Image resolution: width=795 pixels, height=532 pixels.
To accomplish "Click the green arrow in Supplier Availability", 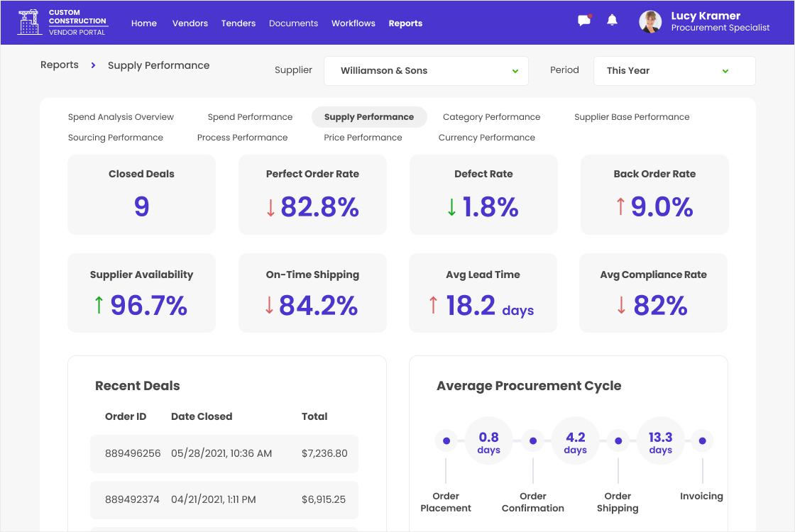I will (x=99, y=305).
